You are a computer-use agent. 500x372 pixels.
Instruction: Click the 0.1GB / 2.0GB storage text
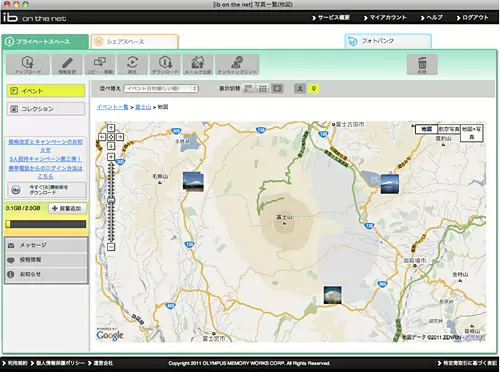[23, 208]
